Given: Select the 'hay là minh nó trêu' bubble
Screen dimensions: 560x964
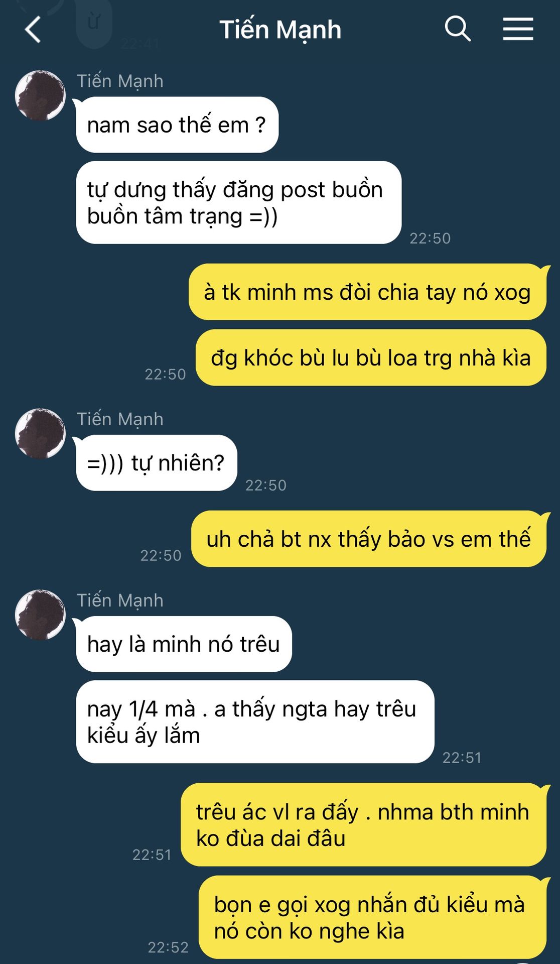Looking at the screenshot, I should (x=184, y=644).
